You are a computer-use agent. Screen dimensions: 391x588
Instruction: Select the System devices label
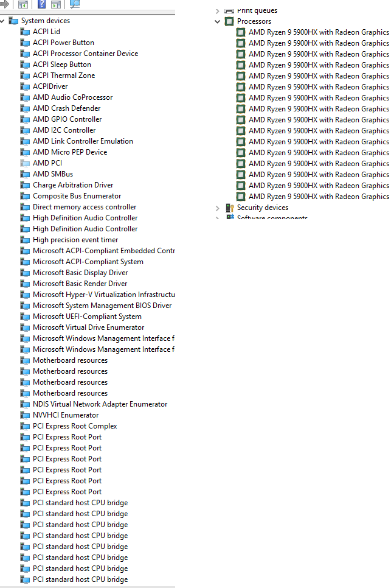pos(46,21)
